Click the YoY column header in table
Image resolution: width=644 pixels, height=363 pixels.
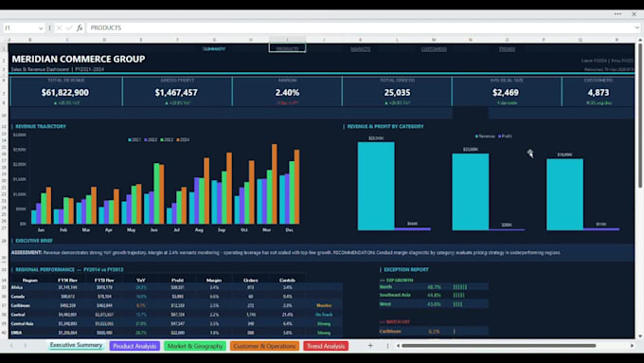tap(141, 280)
